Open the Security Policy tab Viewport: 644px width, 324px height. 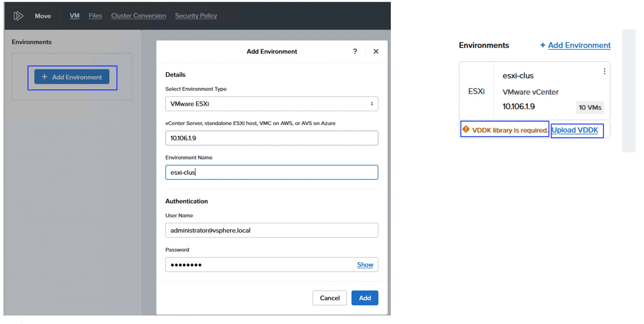click(x=196, y=16)
